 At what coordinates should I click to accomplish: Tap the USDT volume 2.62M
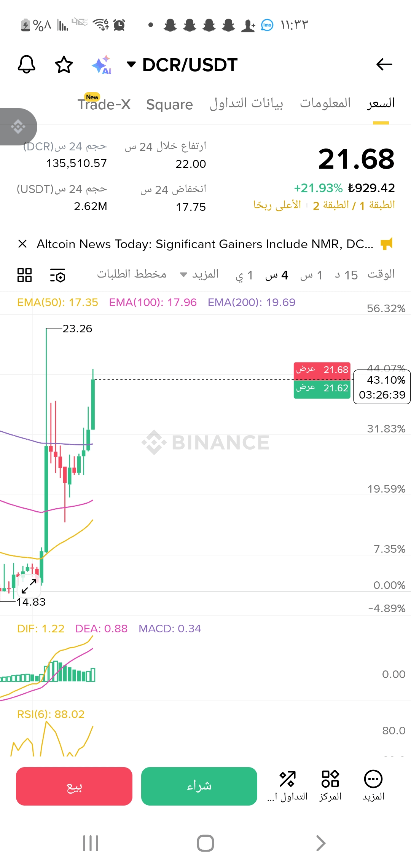pyautogui.click(x=91, y=206)
